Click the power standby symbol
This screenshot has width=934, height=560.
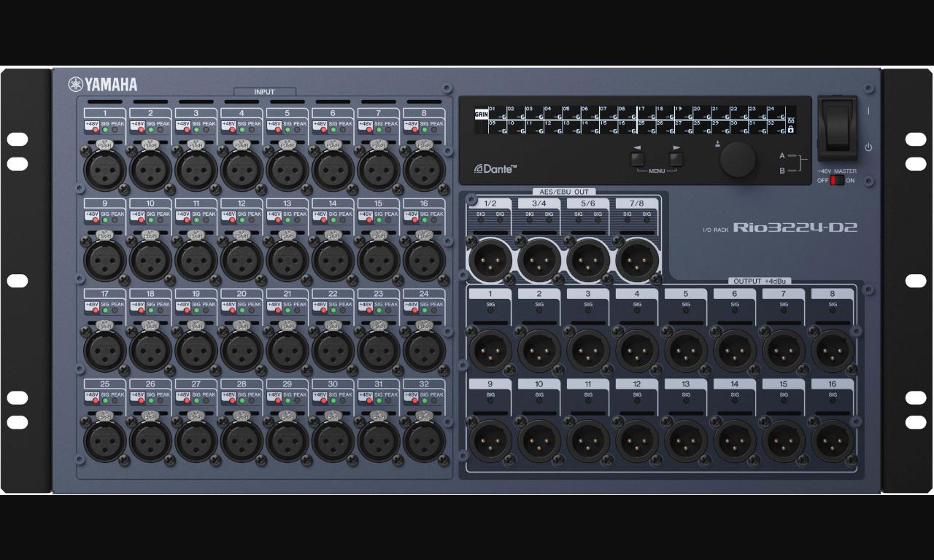point(868,147)
